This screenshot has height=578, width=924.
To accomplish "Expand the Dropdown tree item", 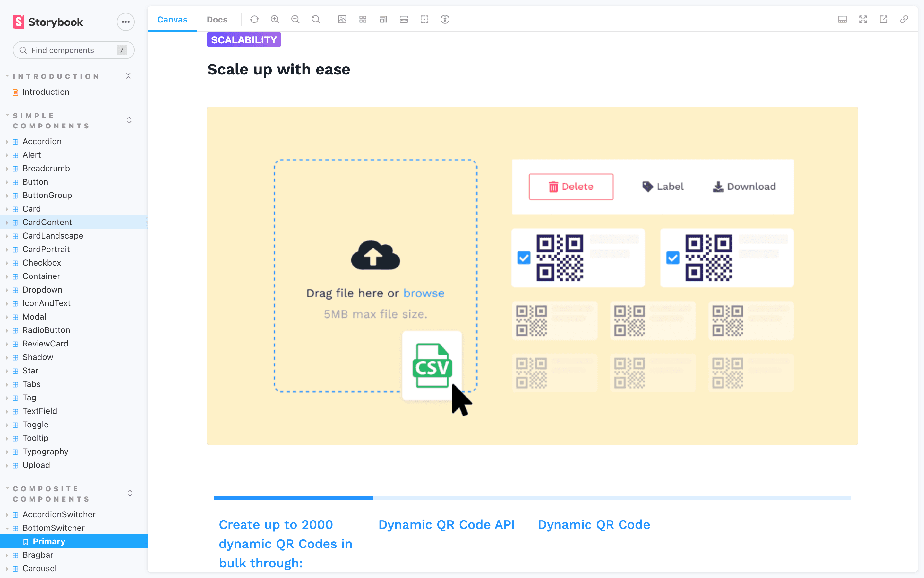I will 7,290.
